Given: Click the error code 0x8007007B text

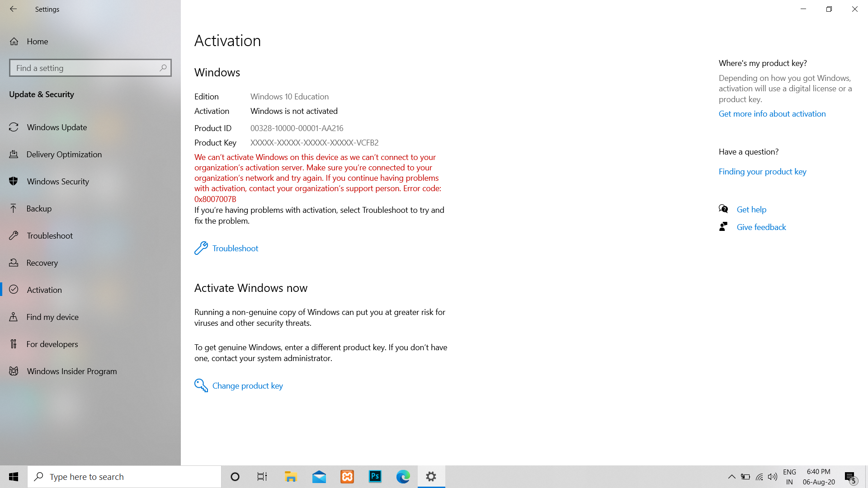Looking at the screenshot, I should 215,199.
